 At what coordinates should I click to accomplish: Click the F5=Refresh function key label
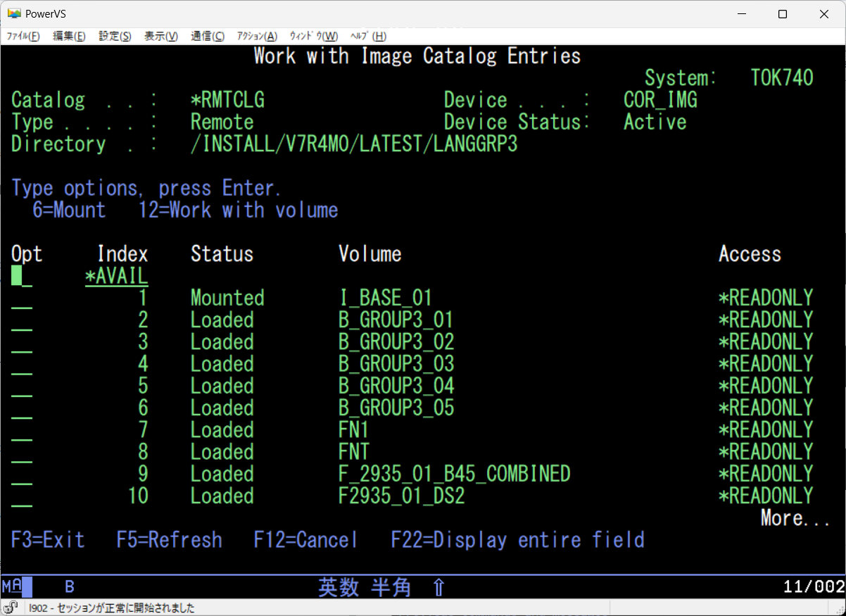click(x=170, y=540)
